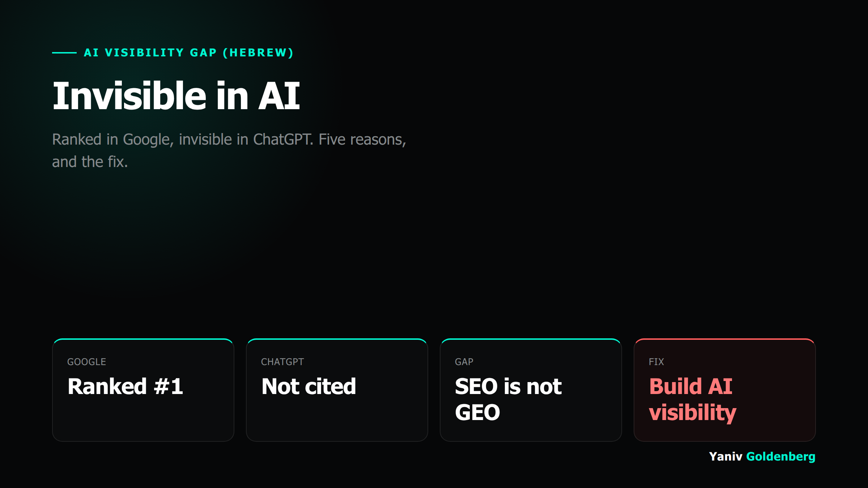Click the Invisible in AI headline
868x488 pixels.
click(x=176, y=96)
